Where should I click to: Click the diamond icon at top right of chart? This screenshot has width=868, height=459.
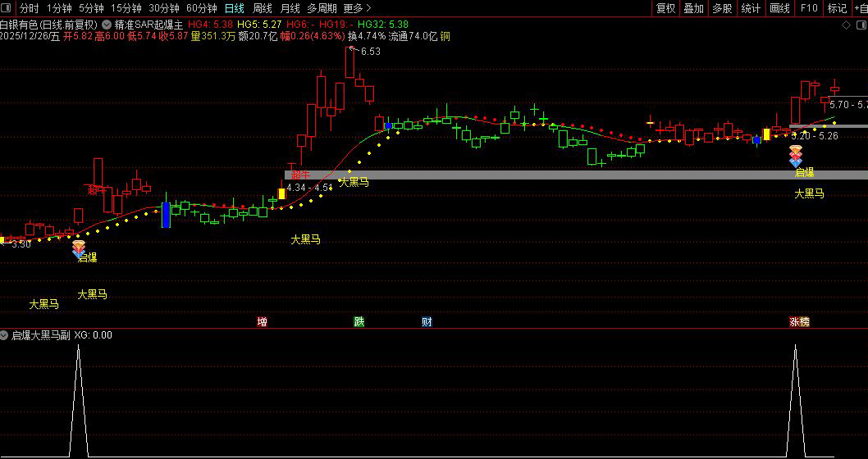point(846,25)
